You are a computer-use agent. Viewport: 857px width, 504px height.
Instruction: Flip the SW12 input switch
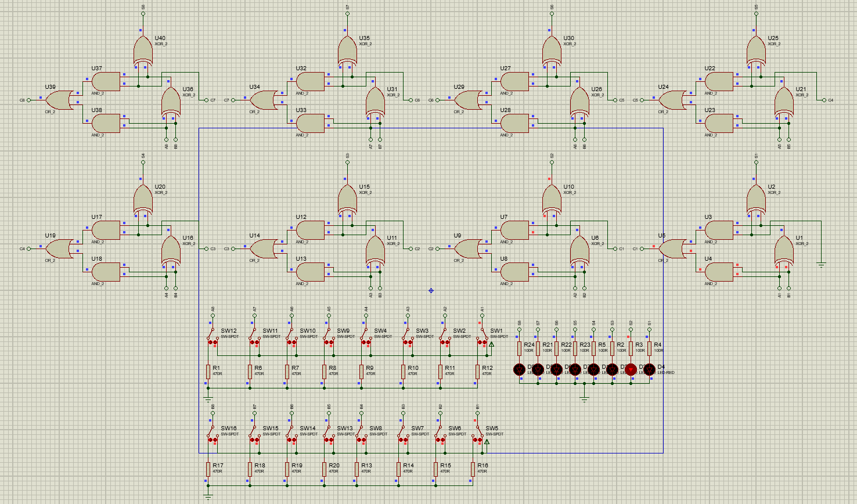point(214,341)
